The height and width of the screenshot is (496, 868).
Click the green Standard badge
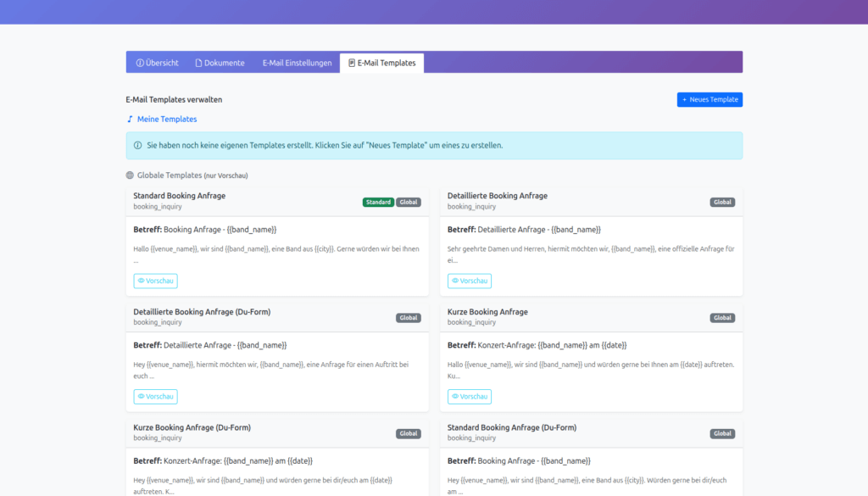tap(378, 203)
